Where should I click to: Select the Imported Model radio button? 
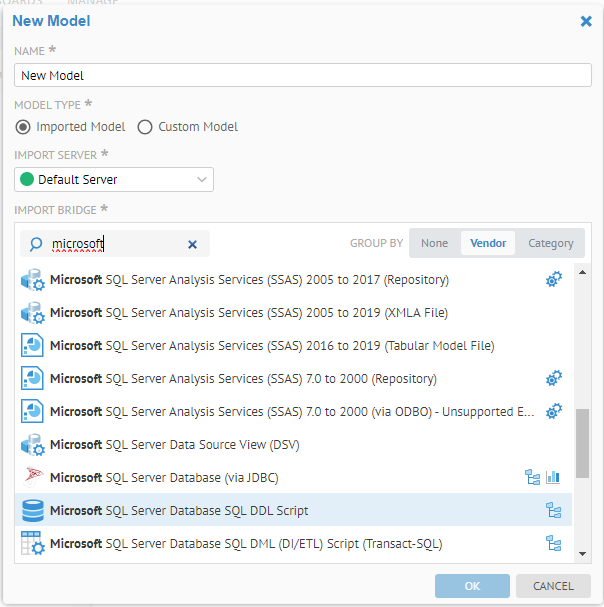point(23,127)
